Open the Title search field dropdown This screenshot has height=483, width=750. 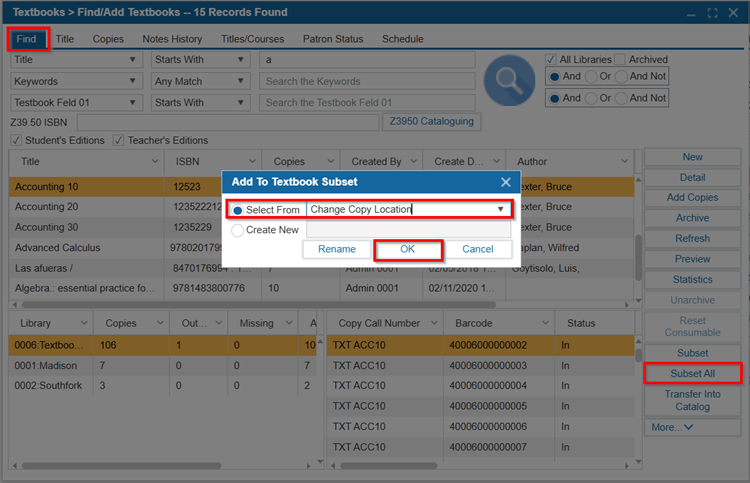(x=132, y=60)
